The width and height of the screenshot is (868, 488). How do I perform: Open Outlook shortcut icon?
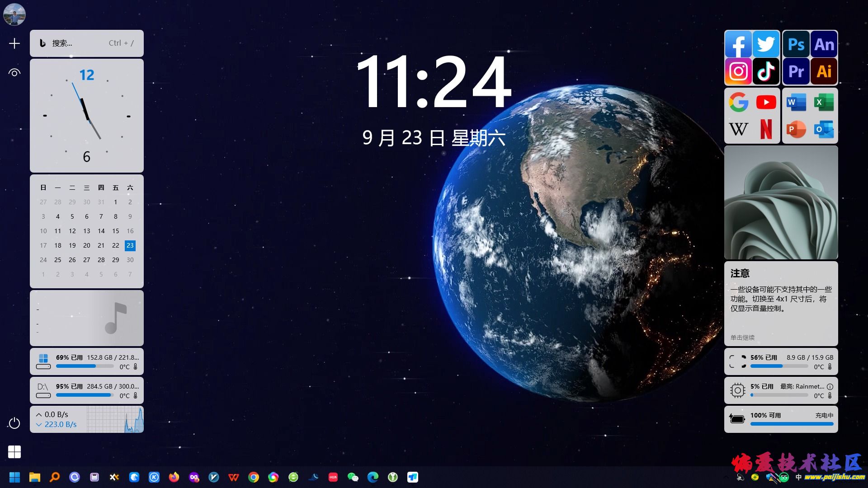coord(824,130)
